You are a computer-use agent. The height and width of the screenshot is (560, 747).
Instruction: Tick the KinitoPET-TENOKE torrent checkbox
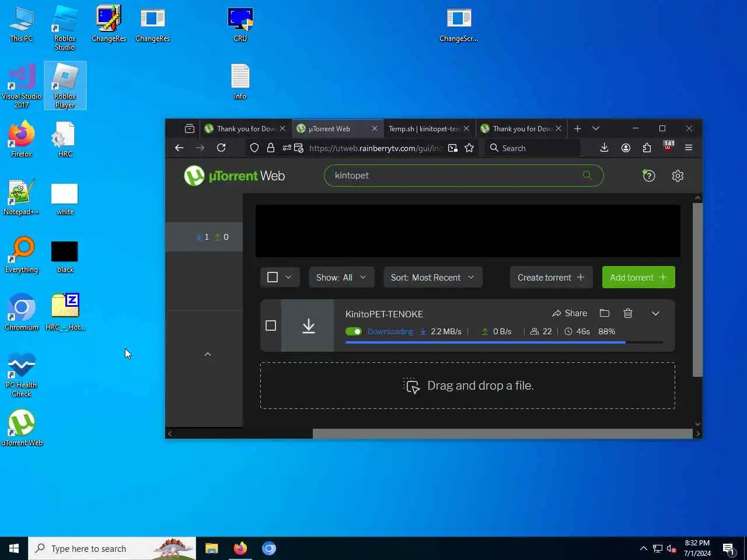click(x=271, y=325)
